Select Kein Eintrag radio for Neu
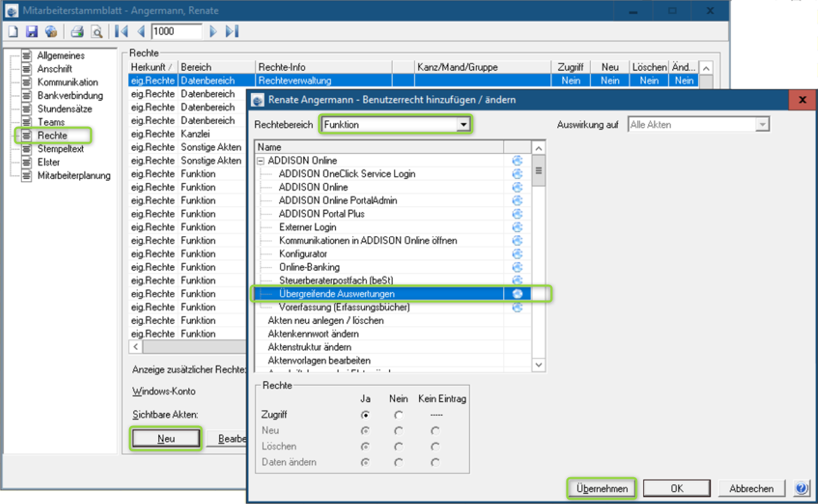818x504 pixels. [x=435, y=431]
